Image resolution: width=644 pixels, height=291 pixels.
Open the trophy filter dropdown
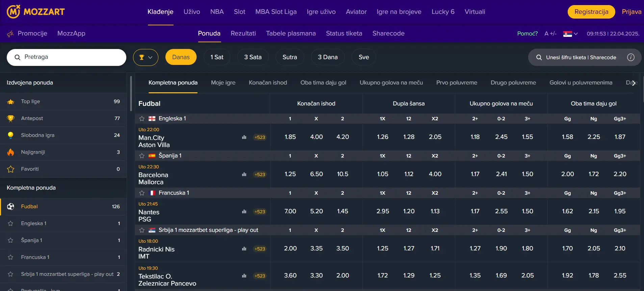146,57
